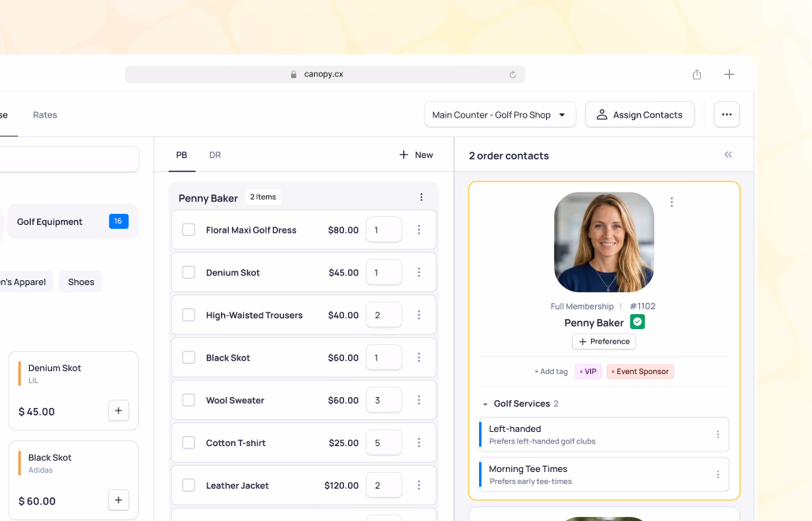
Task: Tick the Black Skot order checkbox
Action: [x=189, y=358]
